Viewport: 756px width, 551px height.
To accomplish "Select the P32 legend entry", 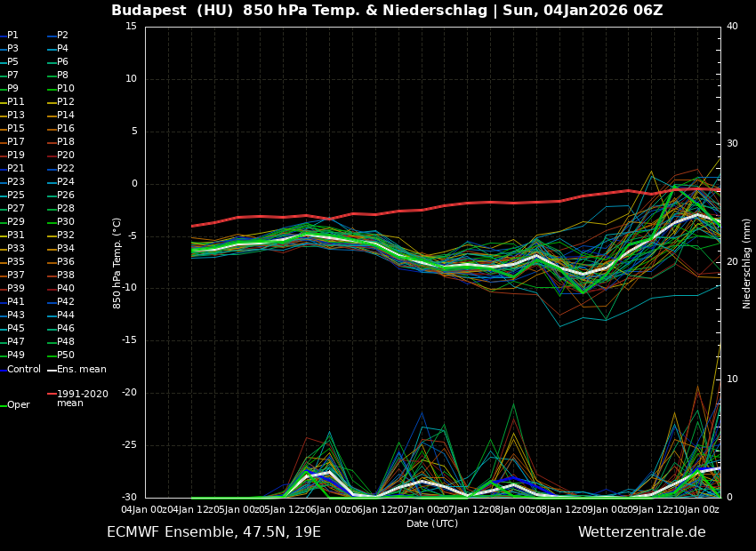I will click(65, 236).
